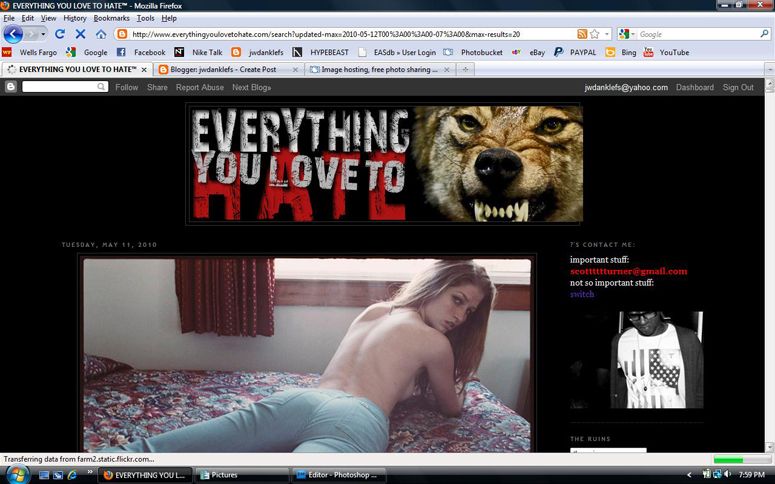
Task: Open the Pictures taskbar window
Action: (x=241, y=475)
